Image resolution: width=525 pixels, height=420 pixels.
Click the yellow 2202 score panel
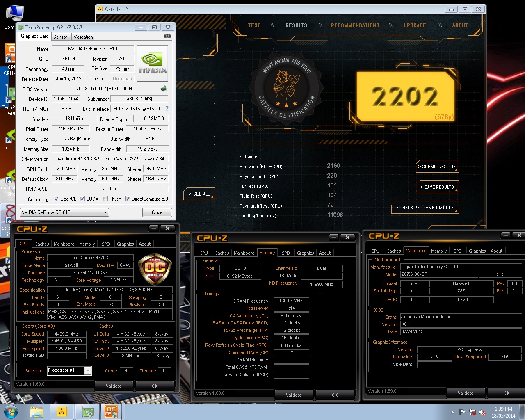pyautogui.click(x=405, y=97)
